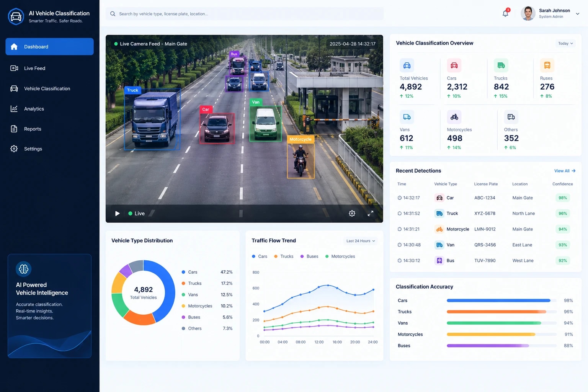Click license plate XYZ-5678
This screenshot has width=588, height=392.
tap(485, 214)
